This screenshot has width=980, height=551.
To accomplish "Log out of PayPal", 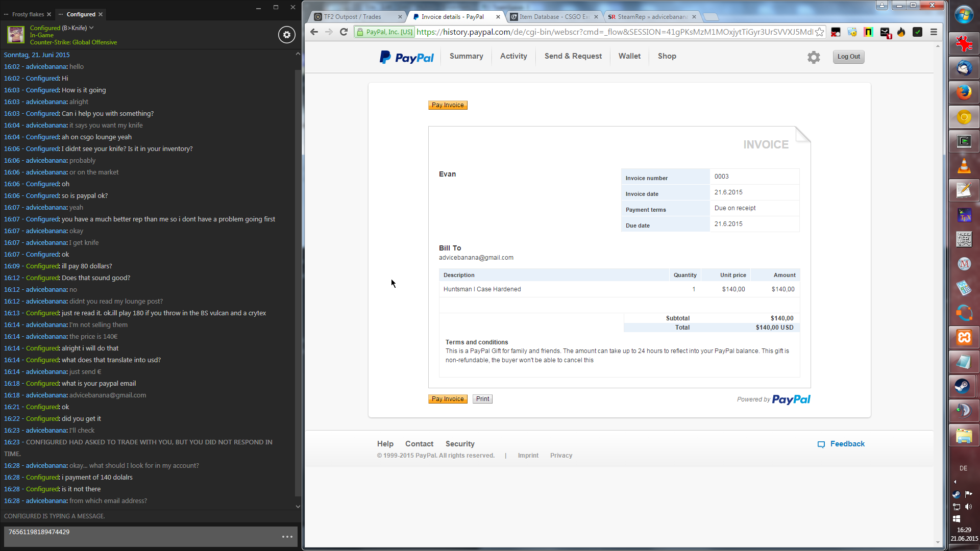I will tap(848, 57).
